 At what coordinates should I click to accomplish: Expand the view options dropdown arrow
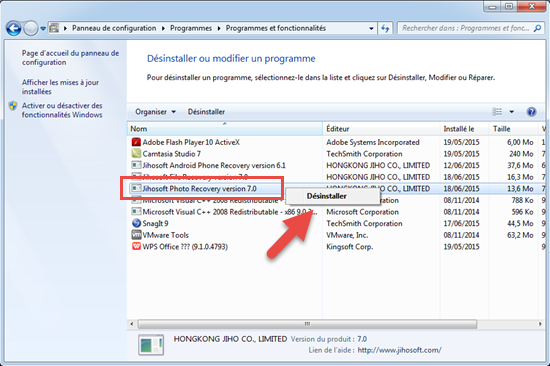(511, 112)
